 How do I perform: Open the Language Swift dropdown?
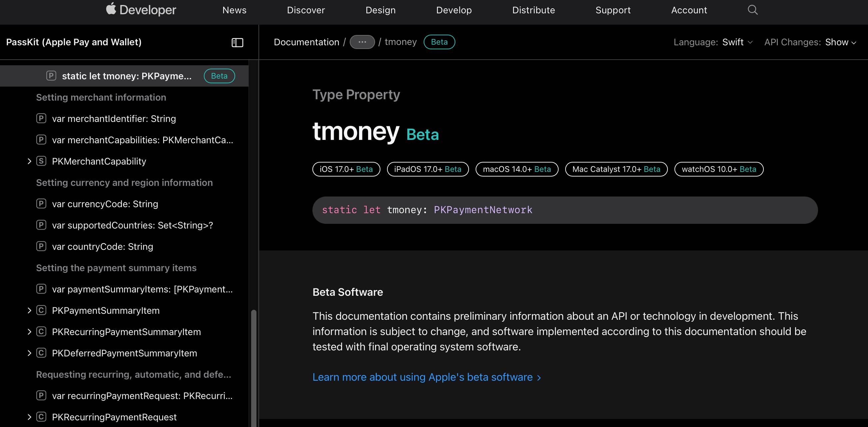tap(737, 42)
